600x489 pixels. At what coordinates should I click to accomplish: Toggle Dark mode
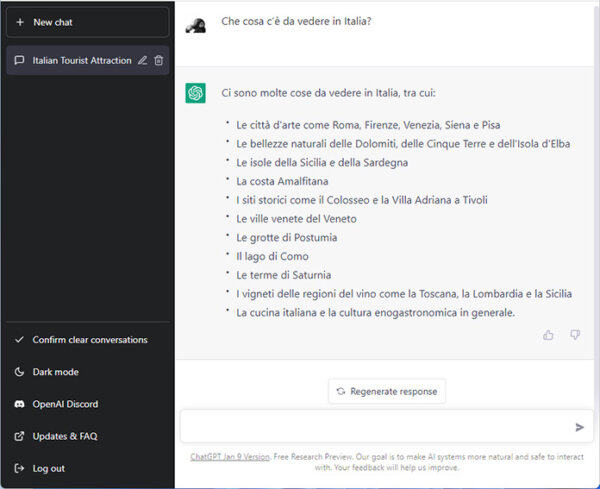(55, 372)
